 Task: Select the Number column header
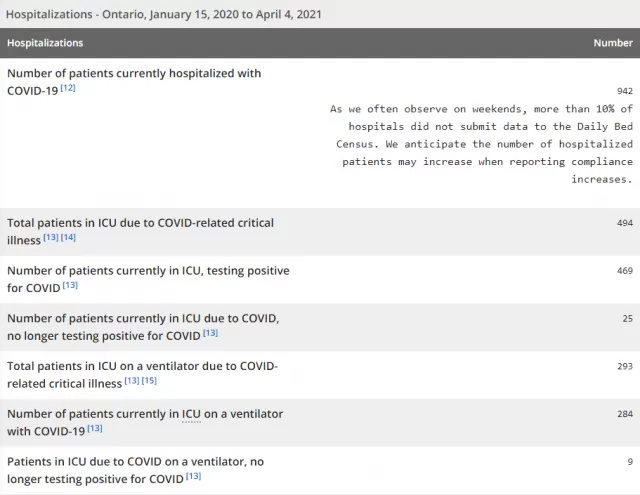point(613,43)
